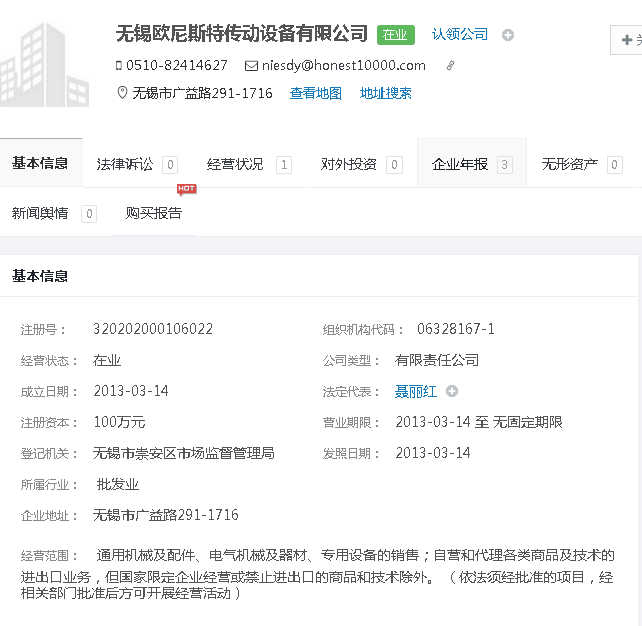Image resolution: width=642 pixels, height=626 pixels.
Task: Open 查看地图 to view the map
Action: [316, 93]
